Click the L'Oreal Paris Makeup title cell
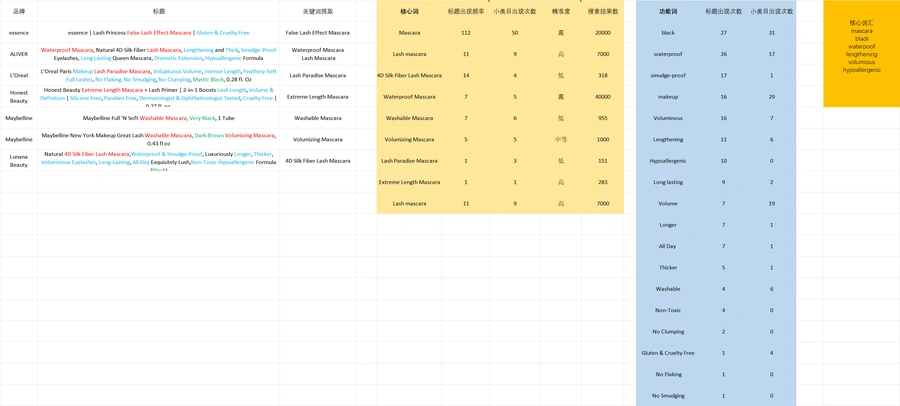The width and height of the screenshot is (900, 406). click(158, 75)
